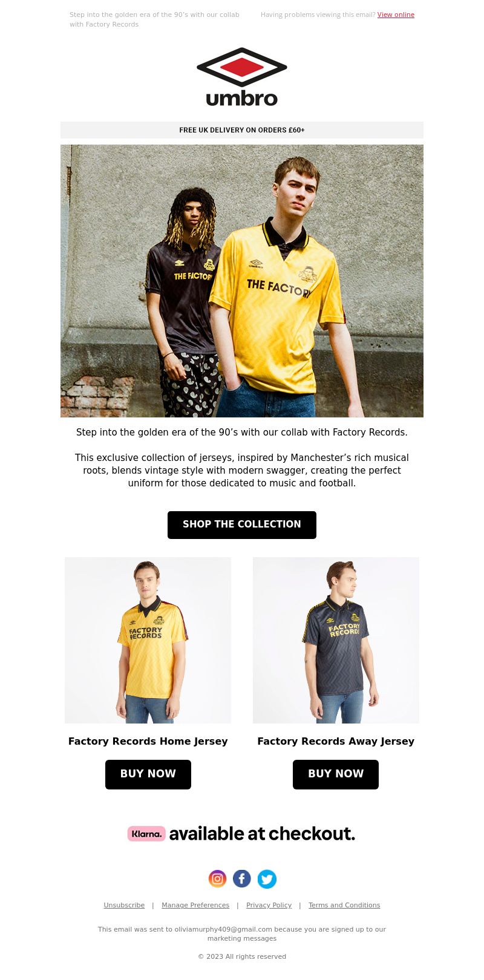
Task: Click the Factory Records Away Jersey title
Action: pyautogui.click(x=336, y=741)
